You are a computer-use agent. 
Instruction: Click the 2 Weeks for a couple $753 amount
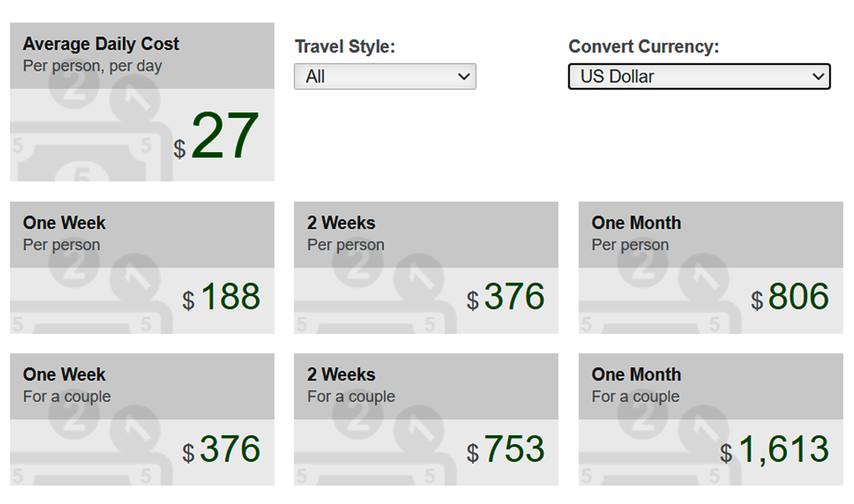click(505, 449)
